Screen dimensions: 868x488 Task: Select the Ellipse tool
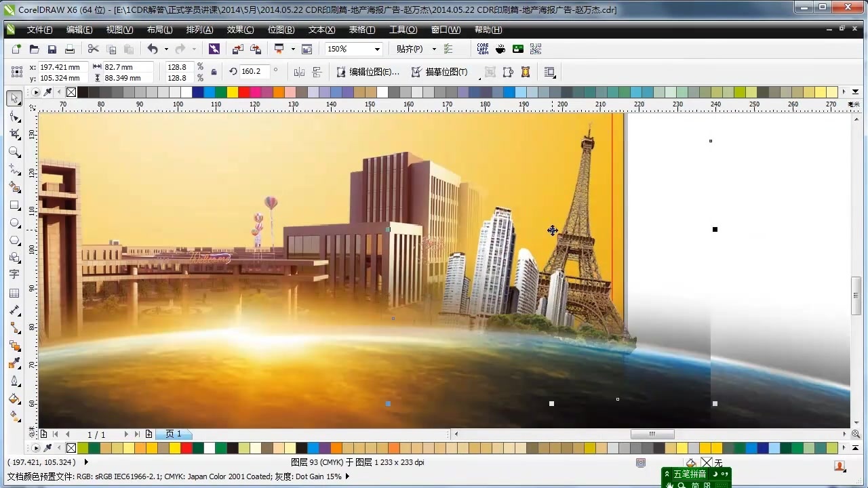point(14,222)
